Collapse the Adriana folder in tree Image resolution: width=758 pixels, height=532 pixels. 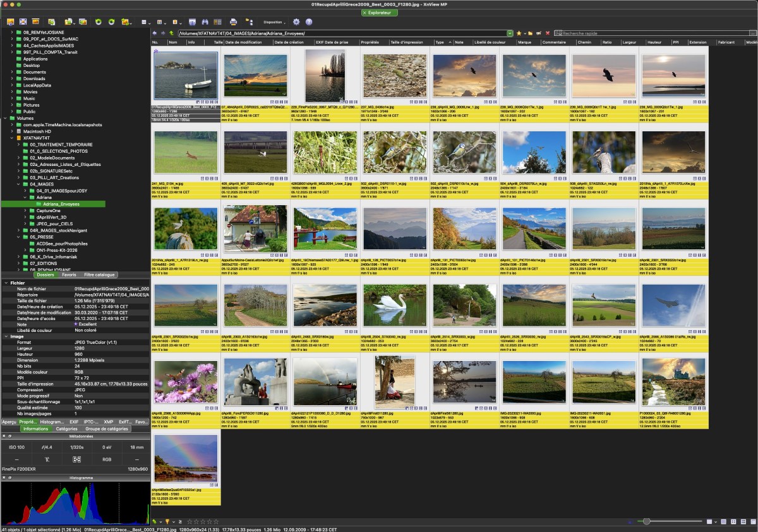(x=25, y=198)
